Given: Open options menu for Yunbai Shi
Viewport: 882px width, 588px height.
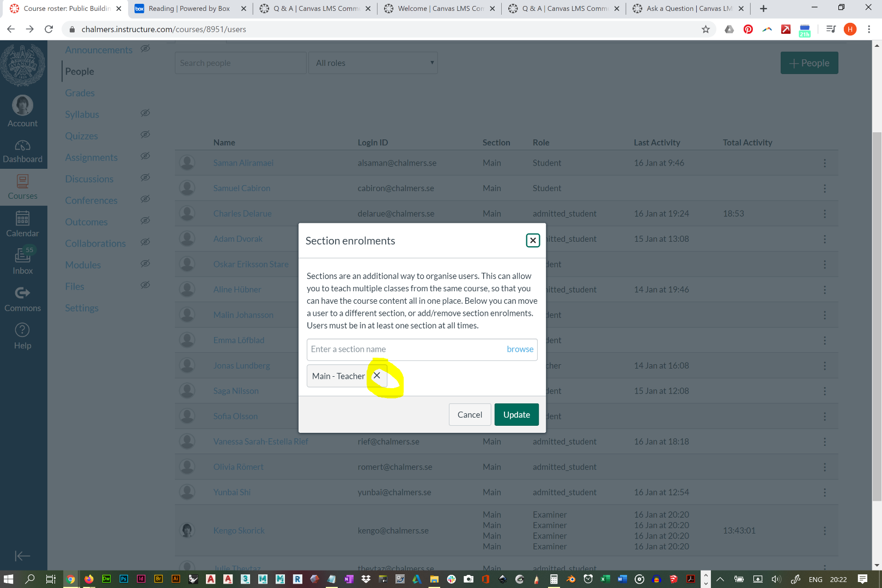Looking at the screenshot, I should tap(825, 492).
